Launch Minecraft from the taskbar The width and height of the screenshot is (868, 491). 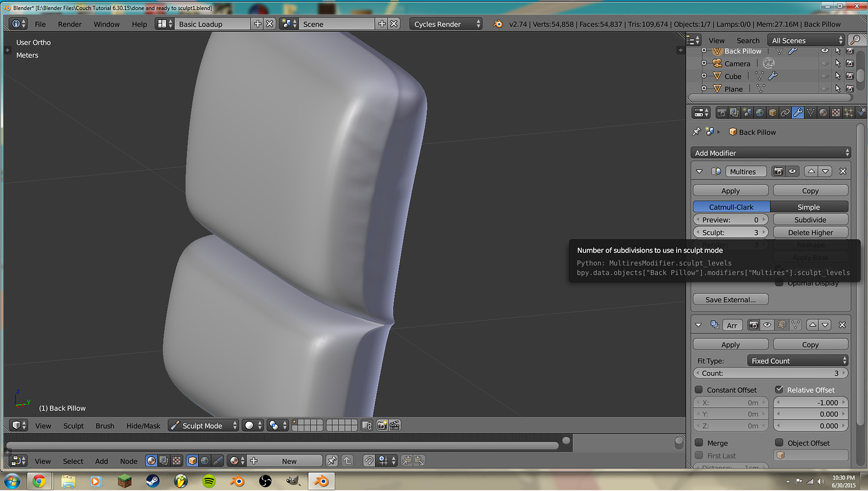[125, 482]
